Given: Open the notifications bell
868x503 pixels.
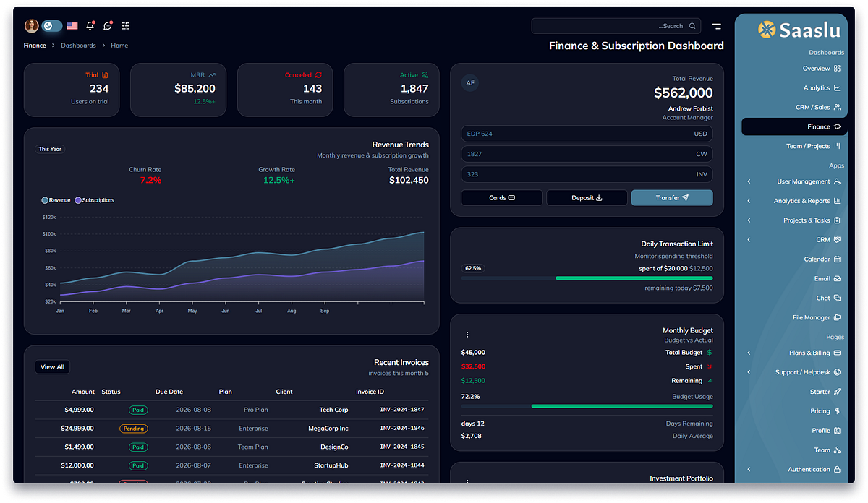Looking at the screenshot, I should [90, 26].
